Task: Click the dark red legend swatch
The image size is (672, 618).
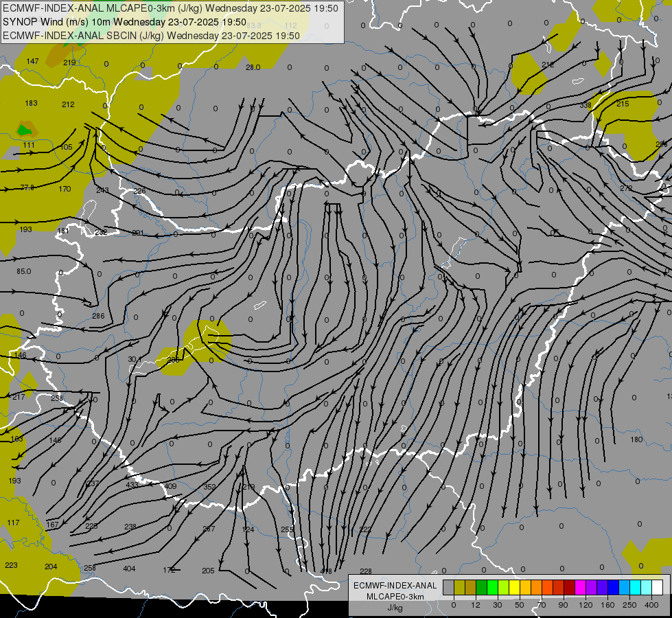Action: (x=569, y=588)
